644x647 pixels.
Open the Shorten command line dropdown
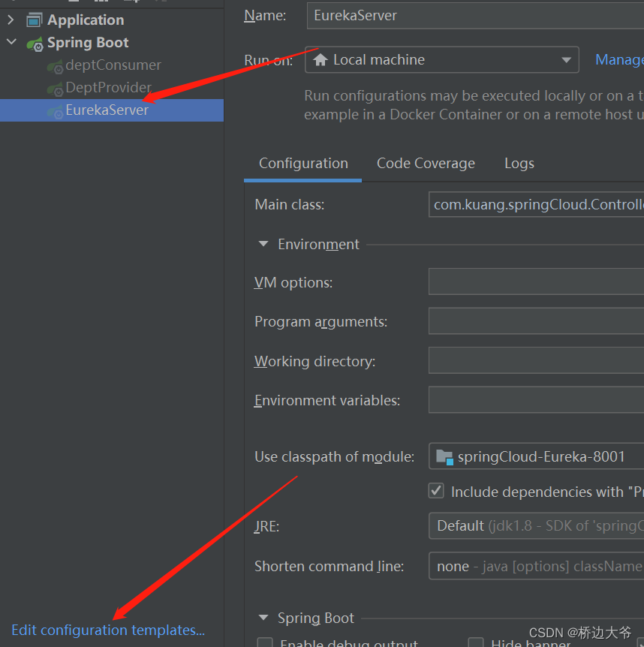click(x=537, y=566)
